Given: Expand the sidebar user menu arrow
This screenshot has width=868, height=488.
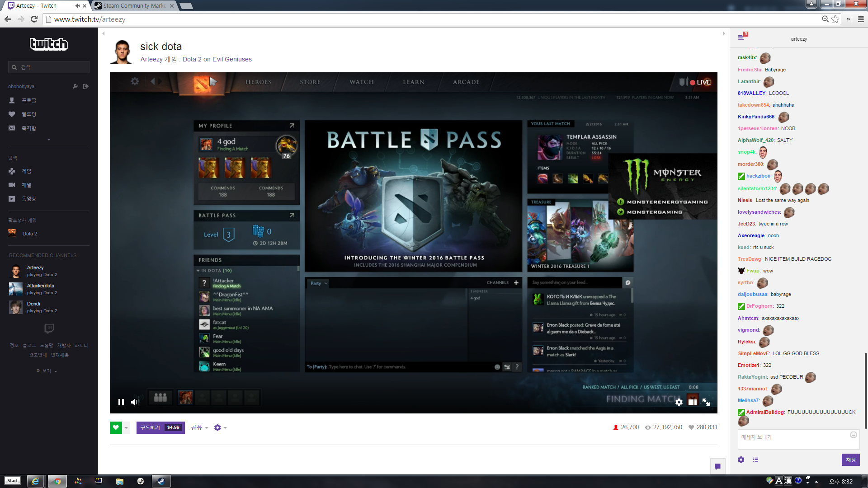Looking at the screenshot, I should coord(49,140).
